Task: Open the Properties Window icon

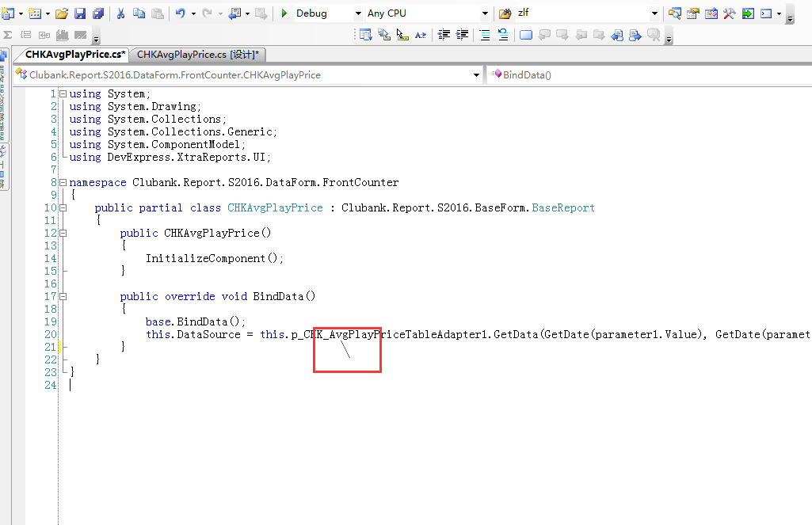Action: [693, 13]
